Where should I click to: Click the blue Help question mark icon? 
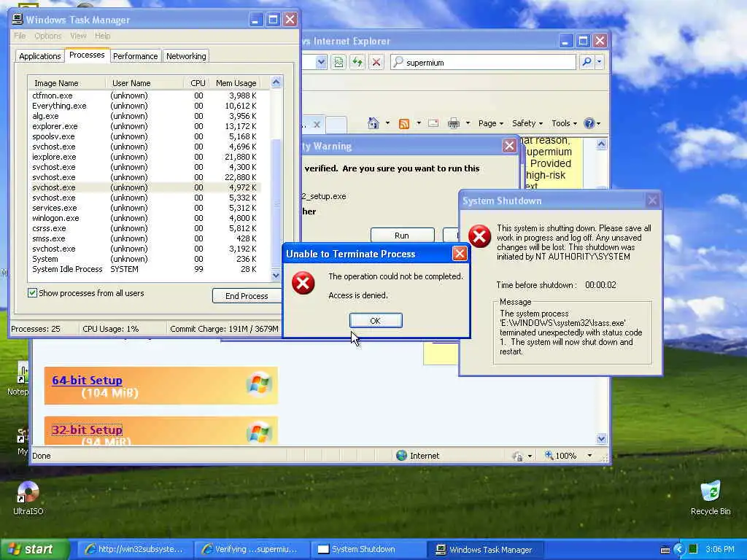tap(589, 123)
